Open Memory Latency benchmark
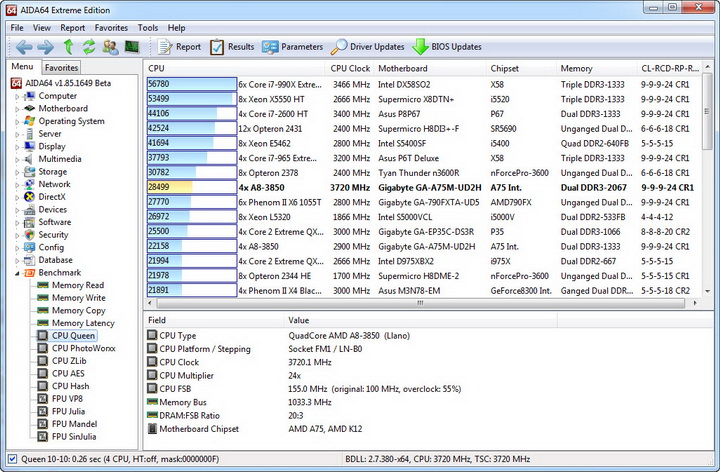The height and width of the screenshot is (472, 720). [x=83, y=323]
